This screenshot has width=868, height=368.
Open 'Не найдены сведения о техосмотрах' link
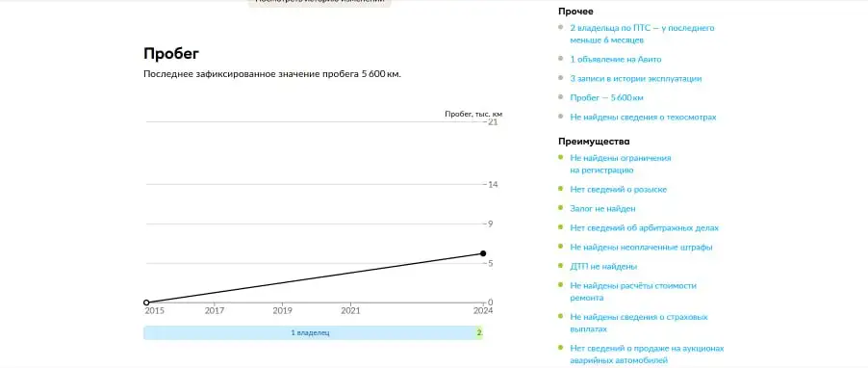point(643,118)
